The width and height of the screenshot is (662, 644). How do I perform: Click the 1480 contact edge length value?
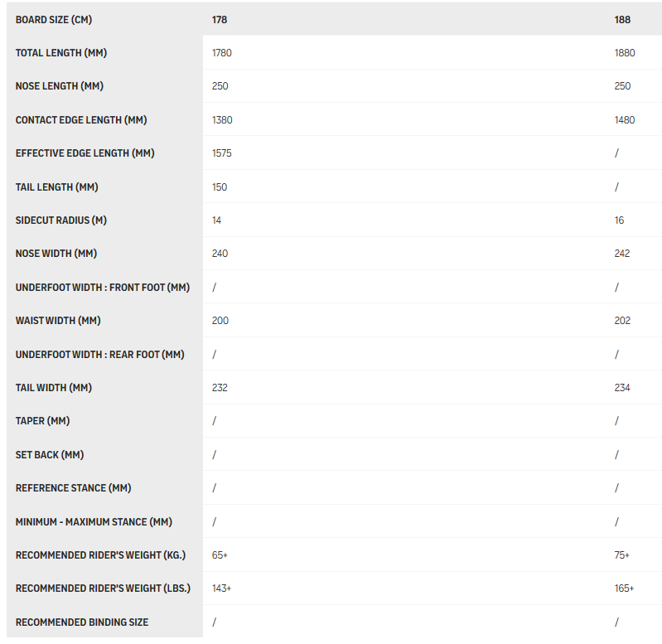[625, 120]
